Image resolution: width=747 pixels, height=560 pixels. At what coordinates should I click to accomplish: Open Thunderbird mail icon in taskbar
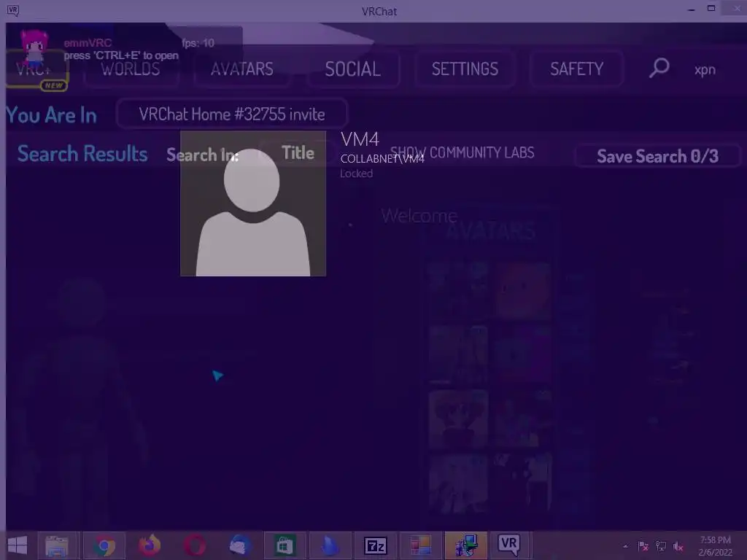[x=239, y=545]
